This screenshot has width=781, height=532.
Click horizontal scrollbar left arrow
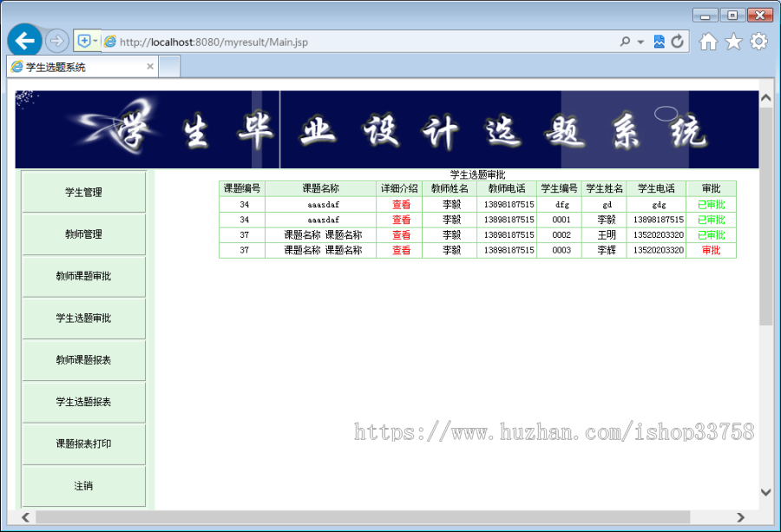(26, 517)
